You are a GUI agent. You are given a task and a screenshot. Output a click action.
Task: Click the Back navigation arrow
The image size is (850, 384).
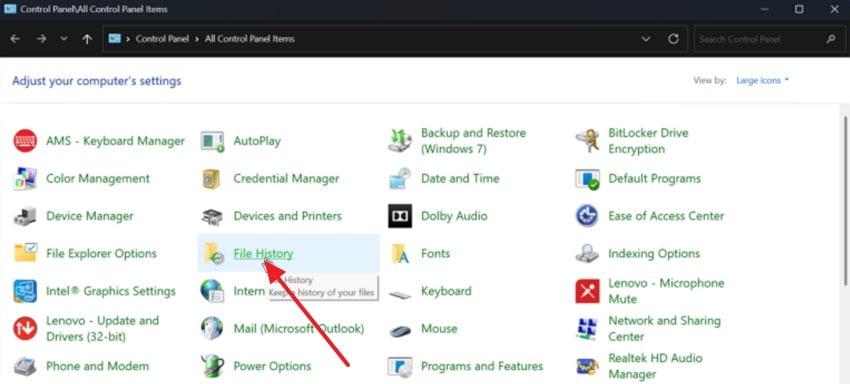point(15,39)
